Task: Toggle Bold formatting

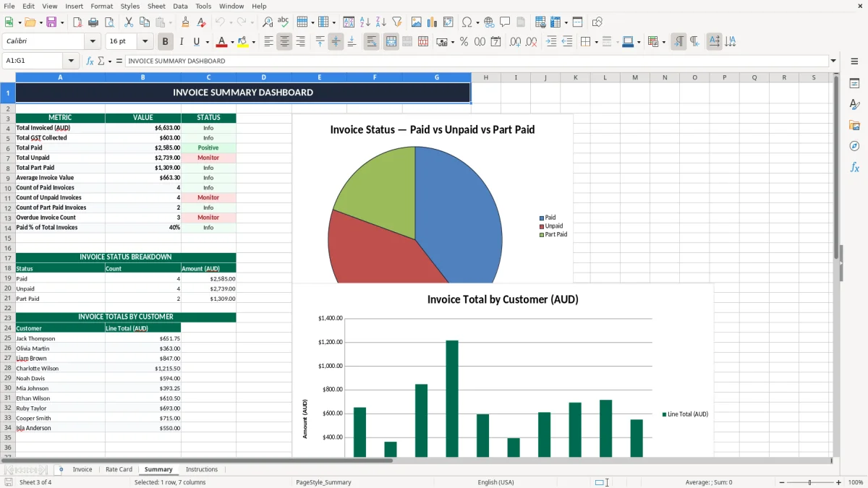Action: tap(166, 42)
